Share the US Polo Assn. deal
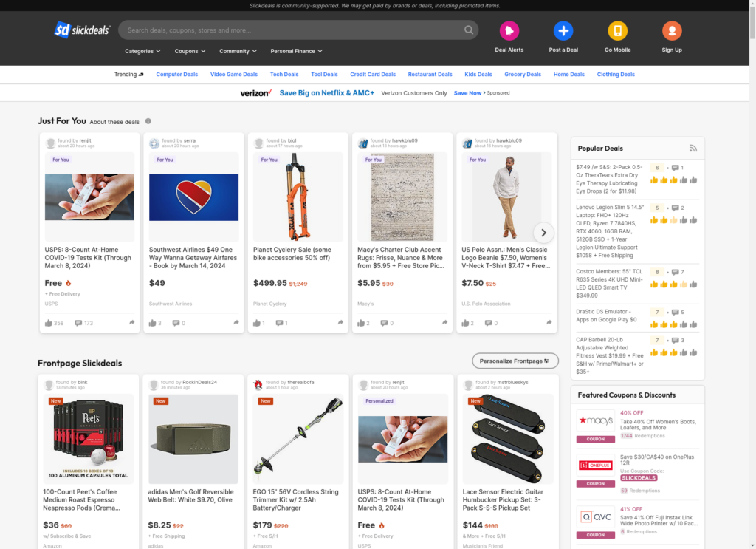The width and height of the screenshot is (756, 549). tap(549, 322)
